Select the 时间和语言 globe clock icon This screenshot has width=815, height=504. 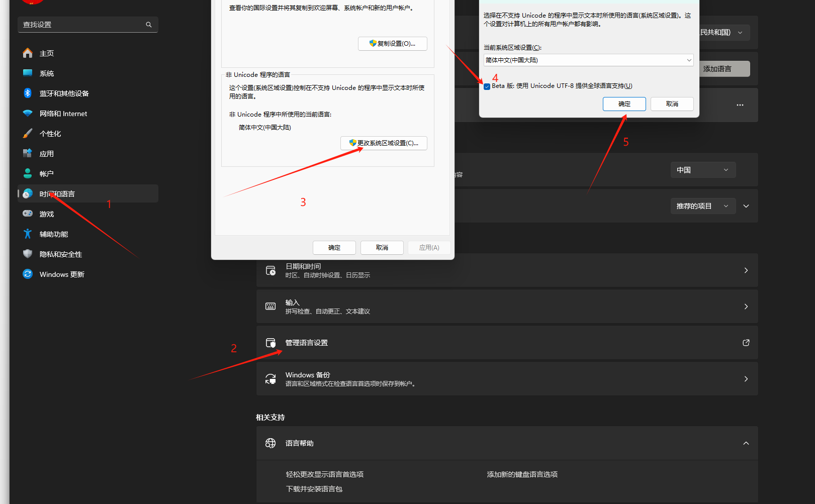click(x=28, y=193)
